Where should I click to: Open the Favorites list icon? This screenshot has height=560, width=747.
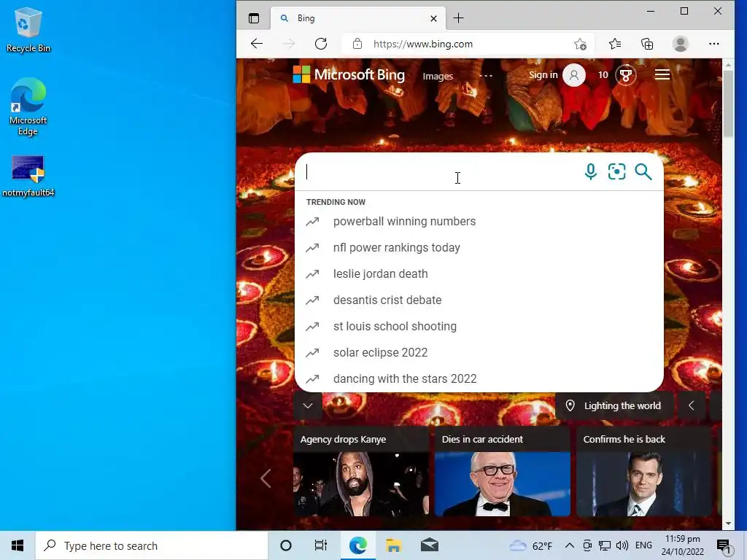(614, 44)
